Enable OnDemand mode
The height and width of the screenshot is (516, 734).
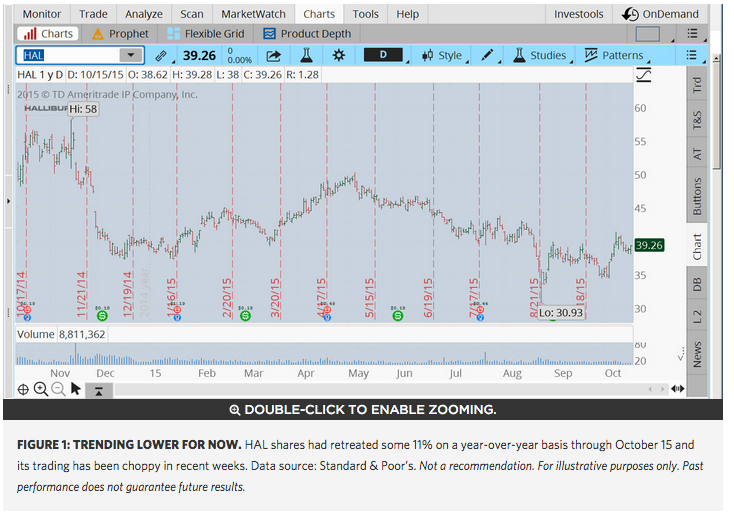661,14
